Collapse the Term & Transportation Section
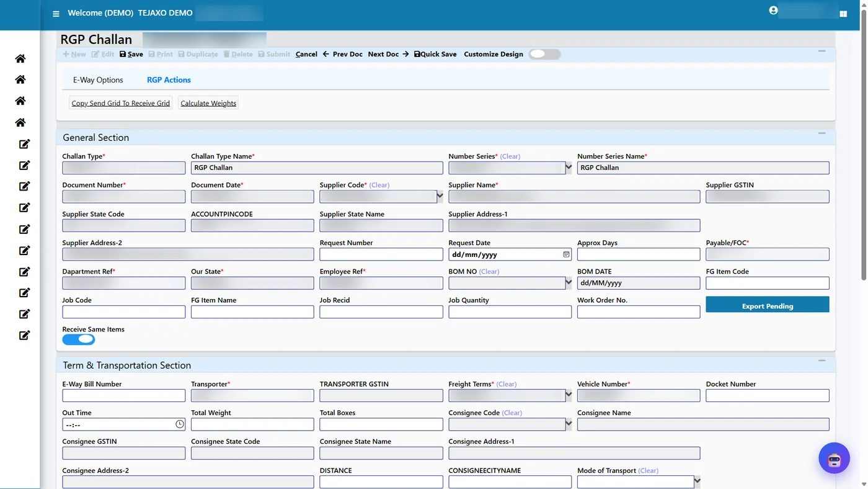Image resolution: width=868 pixels, height=489 pixels. (821, 361)
